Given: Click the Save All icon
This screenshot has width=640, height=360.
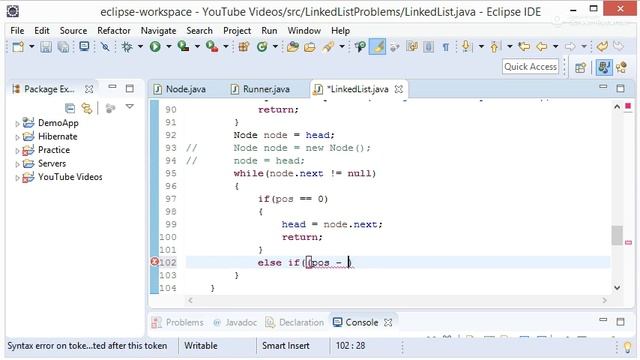Looking at the screenshot, I should point(63,47).
